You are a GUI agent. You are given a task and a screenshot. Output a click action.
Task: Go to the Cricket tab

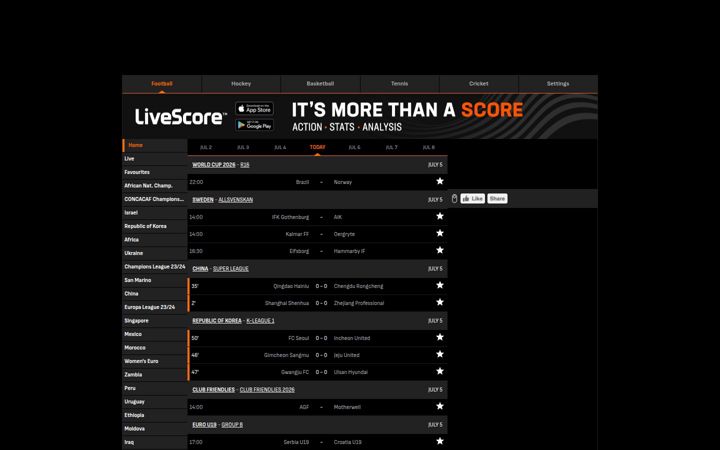478,84
